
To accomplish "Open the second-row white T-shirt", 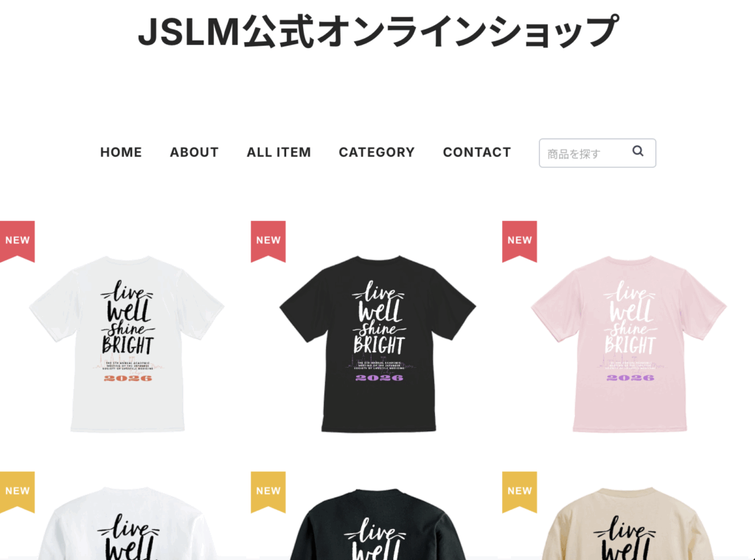I will pyautogui.click(x=127, y=523).
